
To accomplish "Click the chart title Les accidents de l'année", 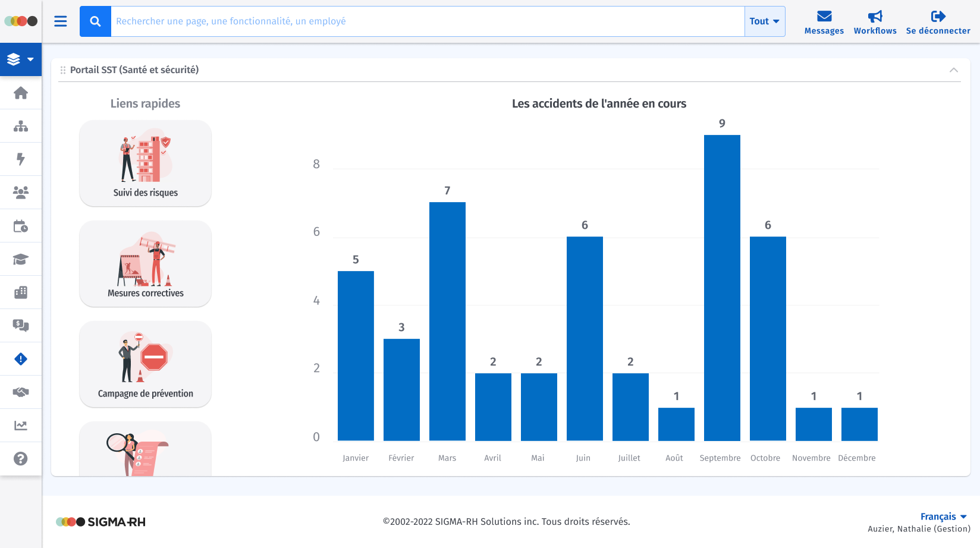I will tap(599, 104).
